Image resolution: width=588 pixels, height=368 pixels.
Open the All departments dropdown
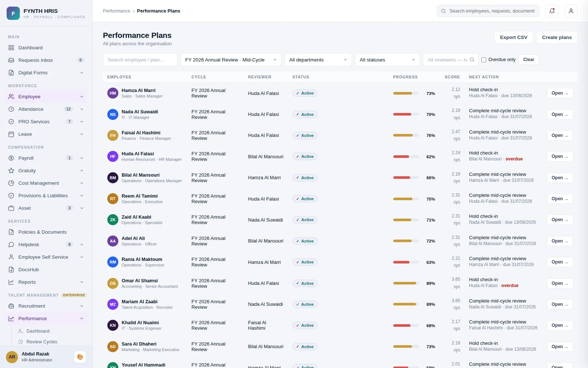point(318,60)
